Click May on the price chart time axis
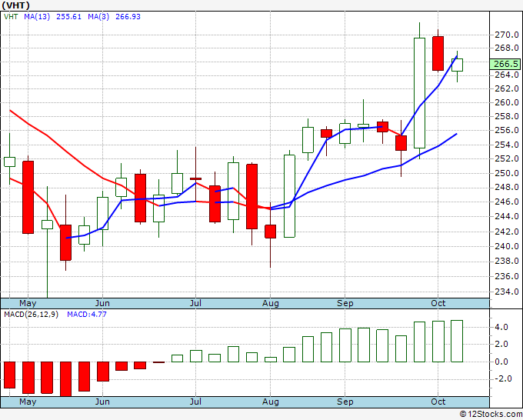The width and height of the screenshot is (523, 420). [28, 304]
